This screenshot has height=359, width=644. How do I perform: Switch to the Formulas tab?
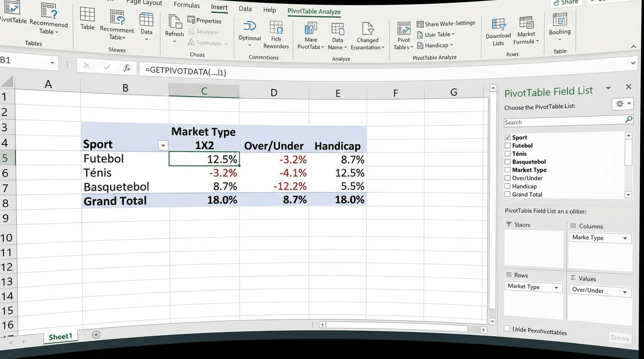(187, 5)
